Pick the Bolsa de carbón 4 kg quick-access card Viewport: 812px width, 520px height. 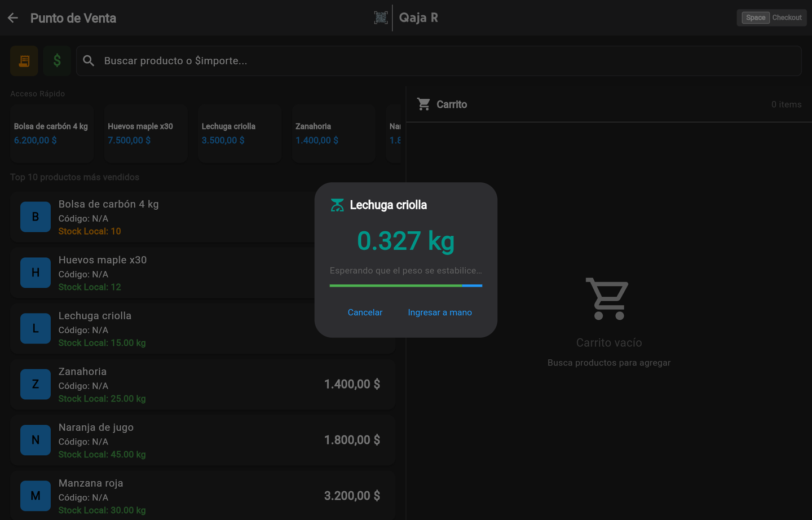tap(52, 134)
